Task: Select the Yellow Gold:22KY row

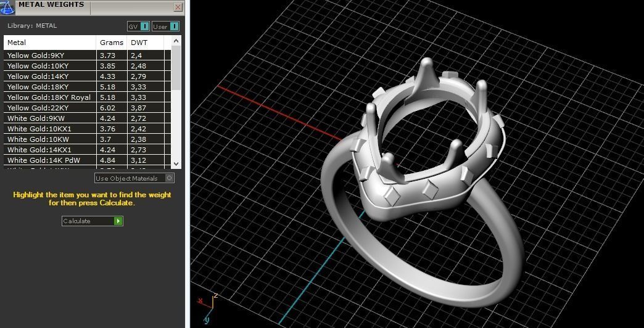Action: pos(87,108)
